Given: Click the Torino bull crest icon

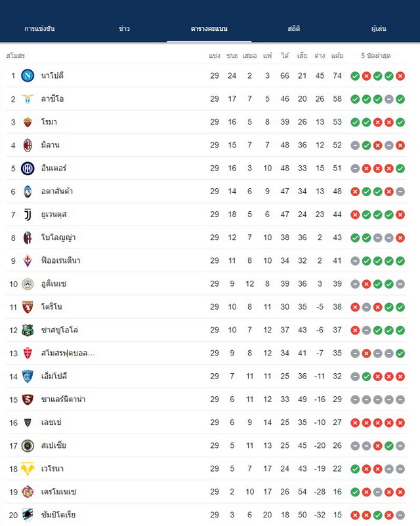Looking at the screenshot, I should pos(28,307).
